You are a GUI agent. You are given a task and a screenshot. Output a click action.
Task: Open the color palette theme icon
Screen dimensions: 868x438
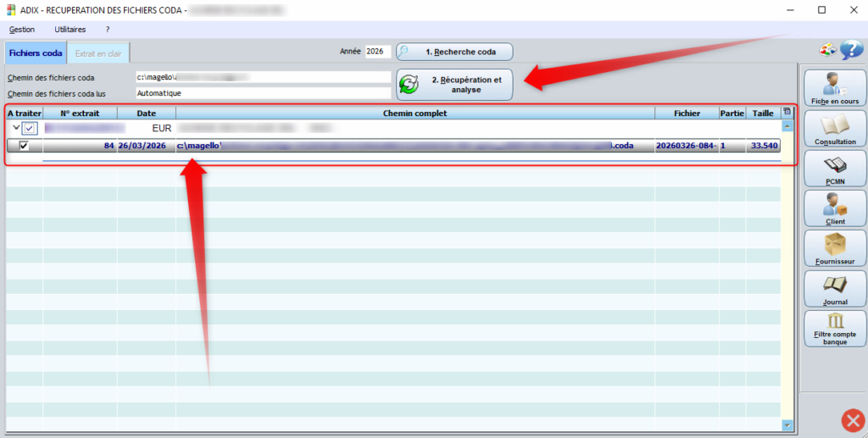[827, 51]
